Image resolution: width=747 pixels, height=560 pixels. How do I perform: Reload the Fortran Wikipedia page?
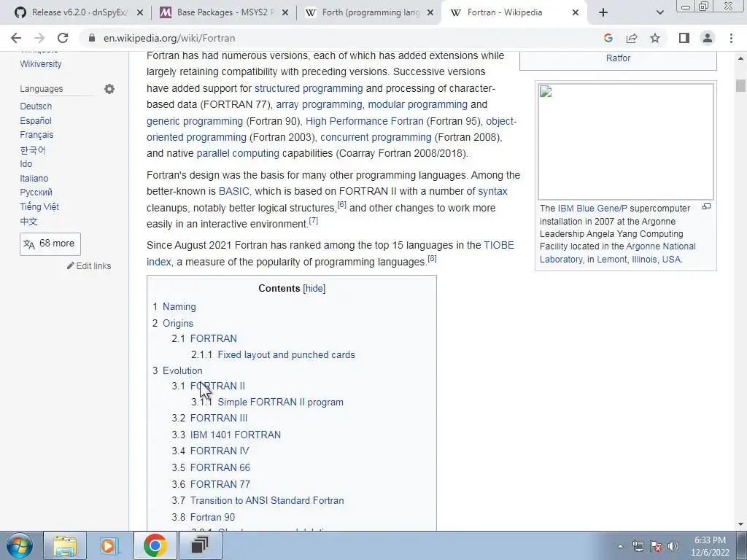pyautogui.click(x=63, y=38)
